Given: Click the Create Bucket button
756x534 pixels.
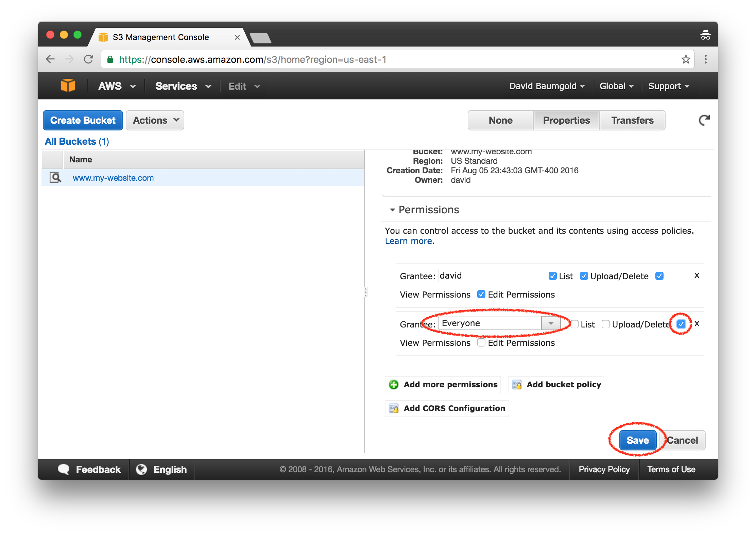Looking at the screenshot, I should pyautogui.click(x=83, y=120).
